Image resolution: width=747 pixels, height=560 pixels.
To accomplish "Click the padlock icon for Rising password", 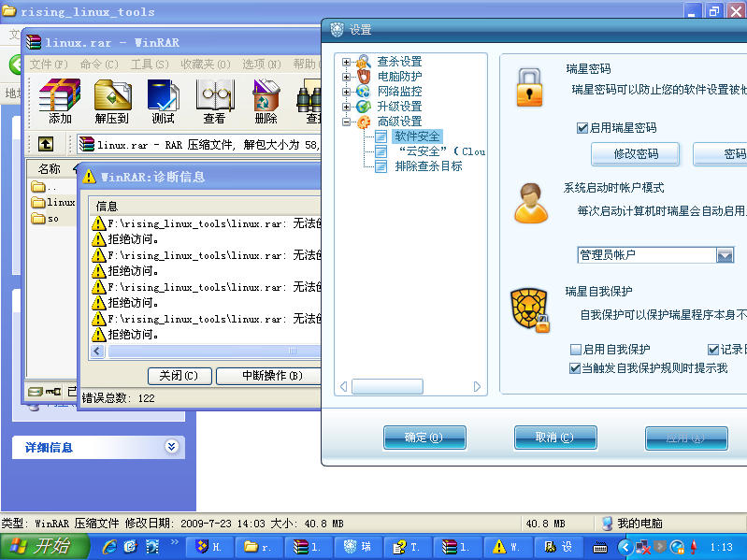I will pyautogui.click(x=529, y=88).
